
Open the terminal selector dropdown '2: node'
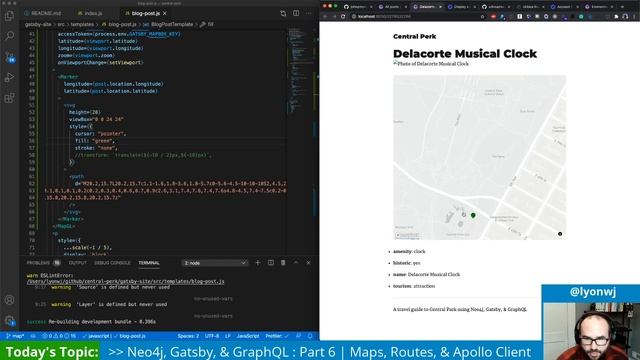pyautogui.click(x=215, y=263)
